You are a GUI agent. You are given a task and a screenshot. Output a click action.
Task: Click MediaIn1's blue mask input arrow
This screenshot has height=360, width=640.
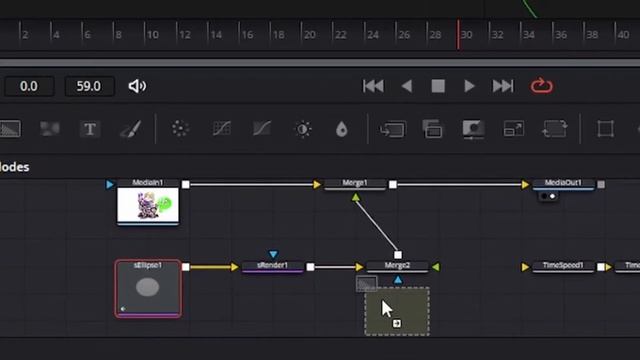(110, 184)
